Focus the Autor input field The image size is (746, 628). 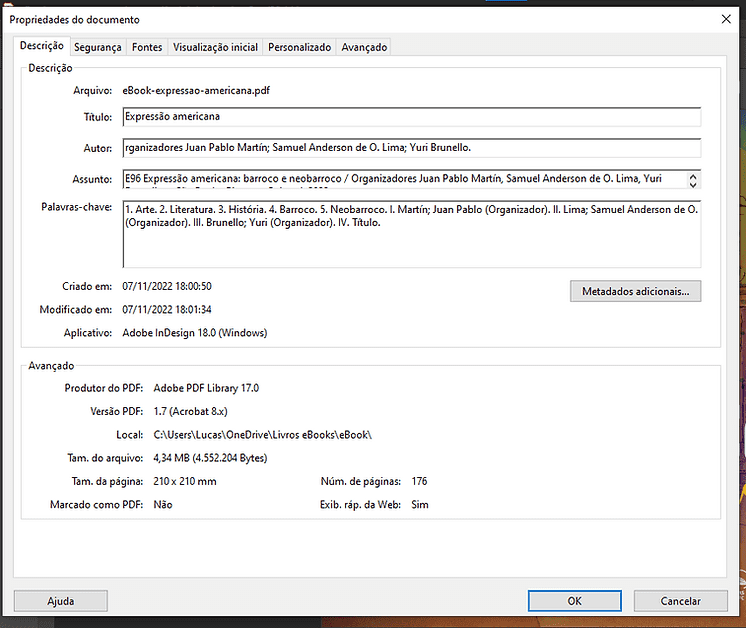410,148
